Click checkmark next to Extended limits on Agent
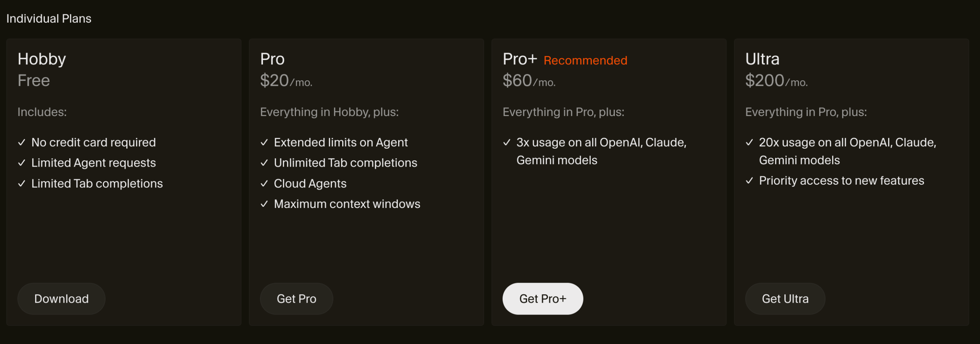The height and width of the screenshot is (344, 980). click(264, 143)
